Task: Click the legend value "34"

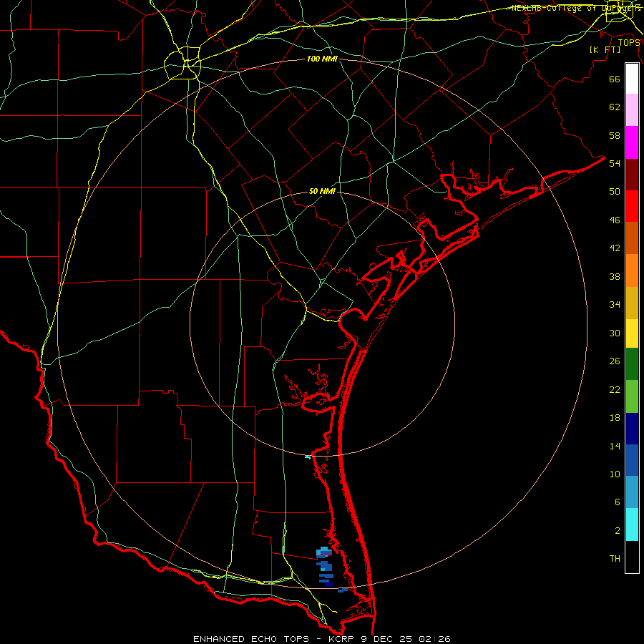Action: click(615, 305)
